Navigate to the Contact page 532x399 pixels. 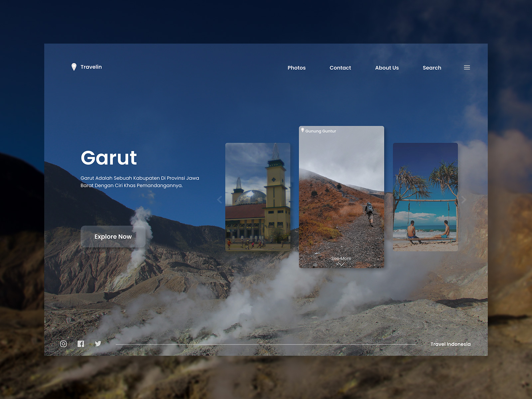(x=340, y=68)
